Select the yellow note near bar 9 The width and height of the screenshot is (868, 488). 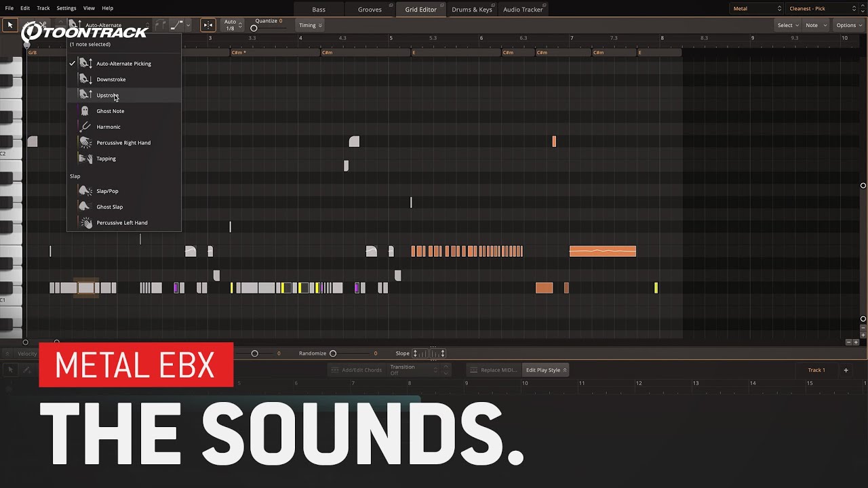point(656,288)
